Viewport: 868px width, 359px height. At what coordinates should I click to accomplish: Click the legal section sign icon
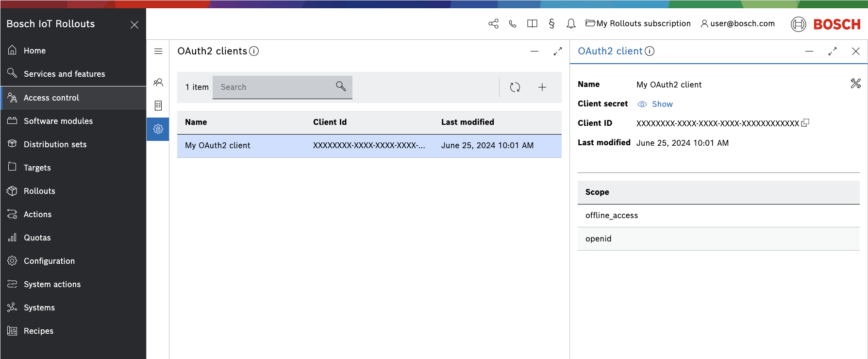coord(551,24)
